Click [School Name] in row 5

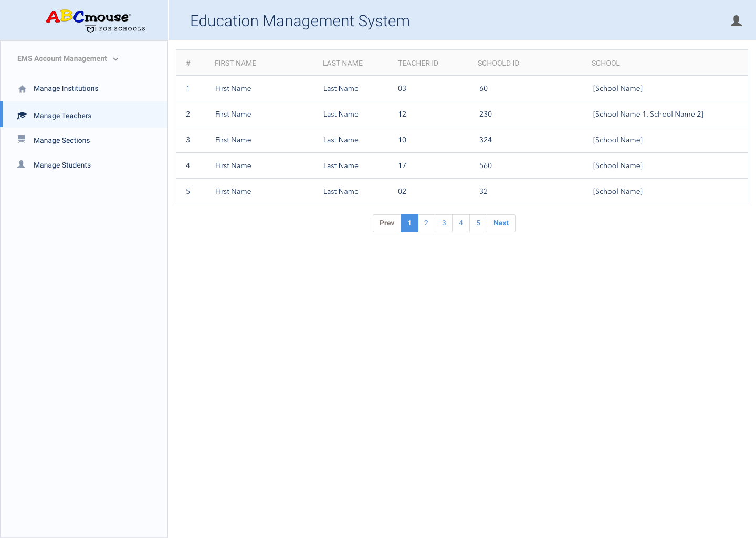[x=617, y=191]
